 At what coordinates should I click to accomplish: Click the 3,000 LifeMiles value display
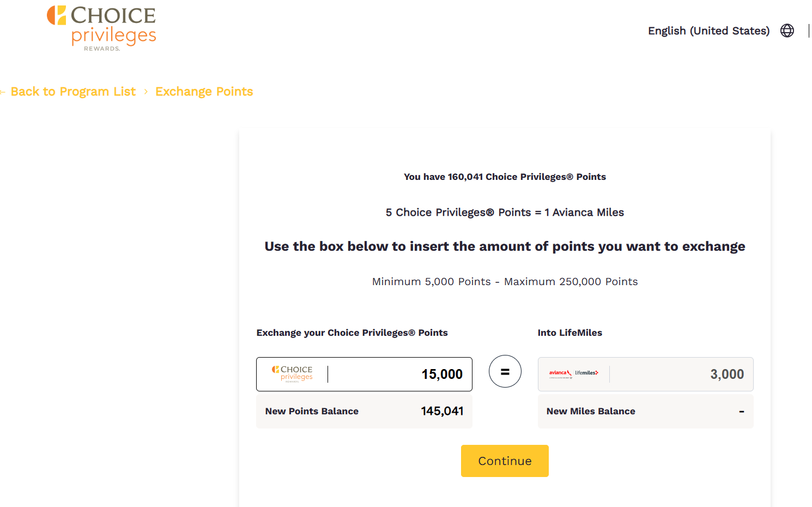click(728, 374)
